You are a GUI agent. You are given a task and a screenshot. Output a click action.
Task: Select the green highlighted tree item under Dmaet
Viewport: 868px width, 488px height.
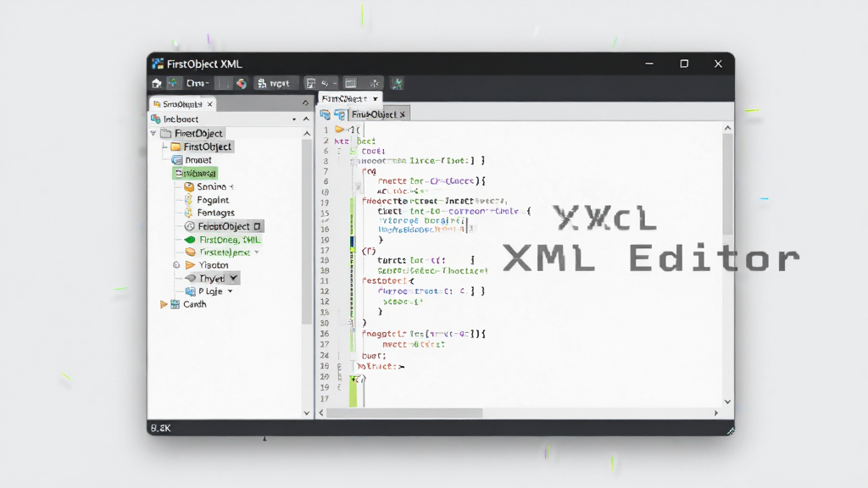(x=195, y=173)
